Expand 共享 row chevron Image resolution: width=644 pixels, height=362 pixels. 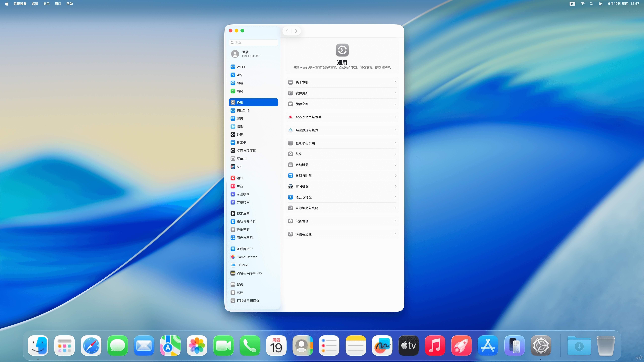(x=395, y=154)
